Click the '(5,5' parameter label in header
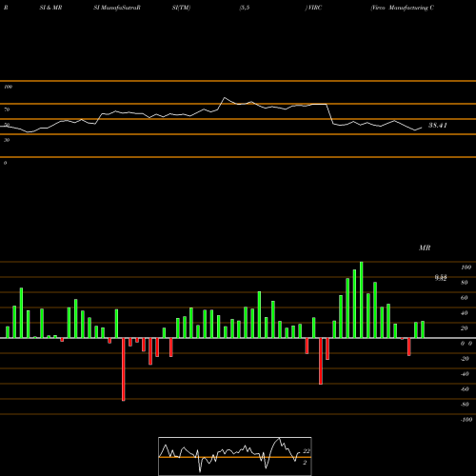Image resolution: width=476 pixels, height=476 pixels. click(245, 8)
